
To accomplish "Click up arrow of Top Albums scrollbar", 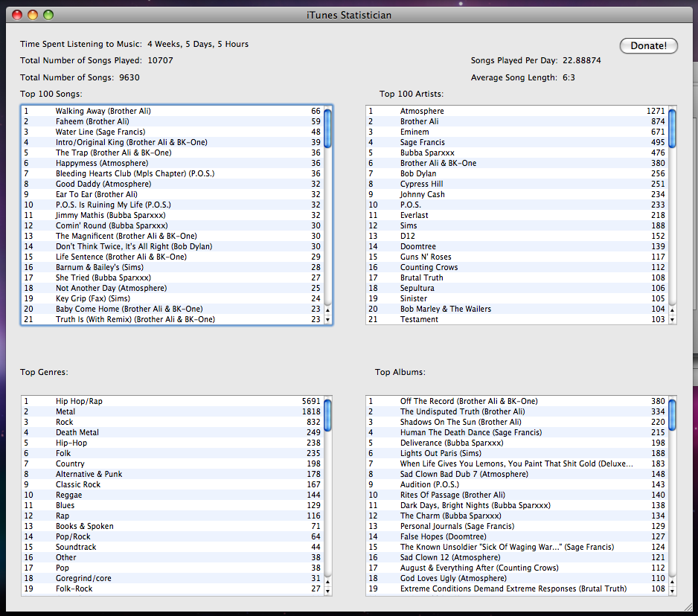I will coord(672,582).
